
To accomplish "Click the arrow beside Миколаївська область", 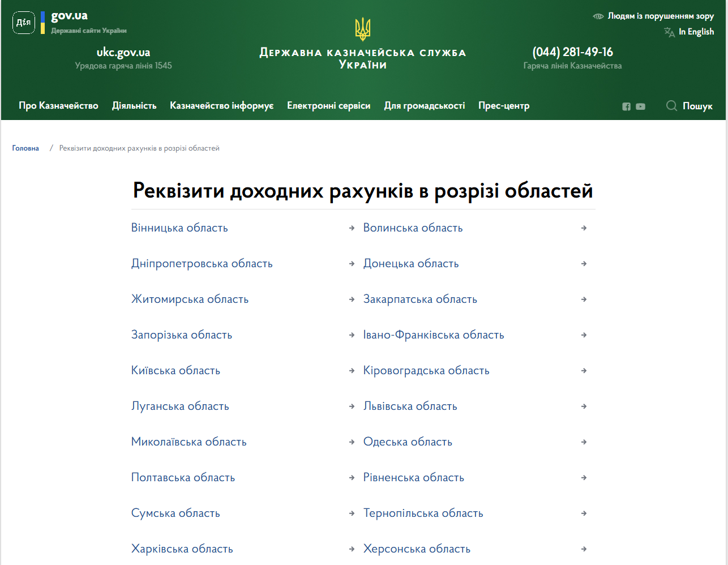I will pos(352,442).
